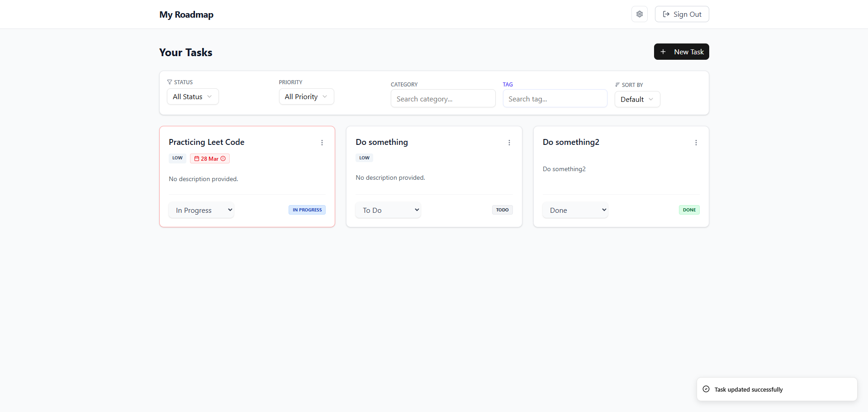Click the Do something task title
This screenshot has height=412, width=868.
pyautogui.click(x=382, y=142)
